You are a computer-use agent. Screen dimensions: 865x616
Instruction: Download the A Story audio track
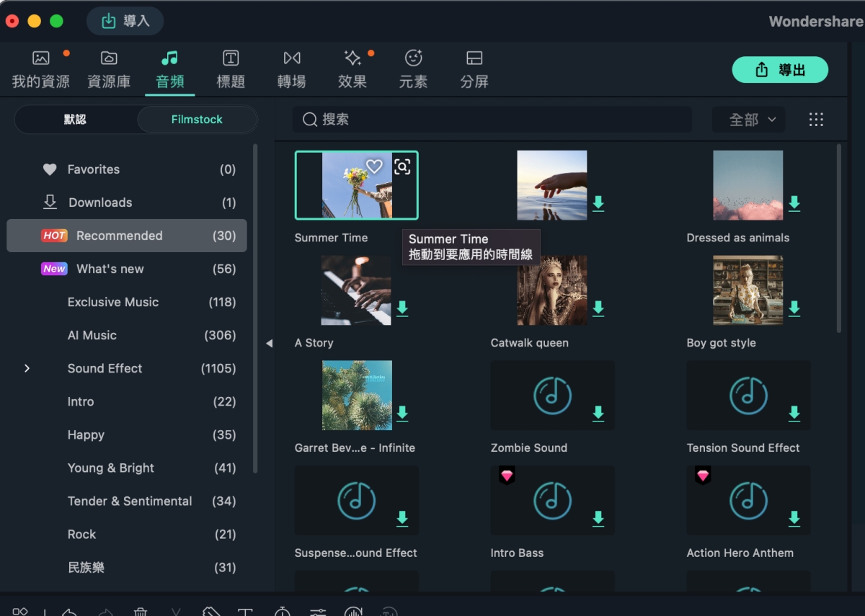click(x=402, y=308)
